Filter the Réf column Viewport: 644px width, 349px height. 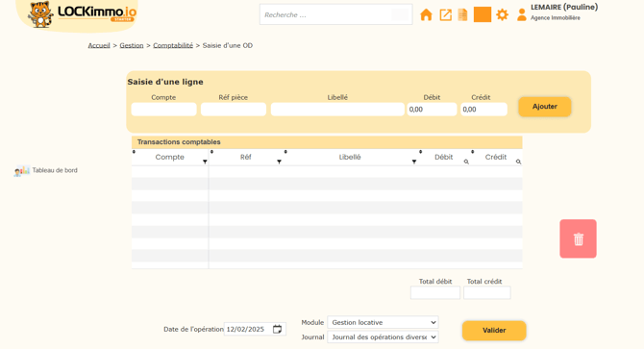[280, 162]
